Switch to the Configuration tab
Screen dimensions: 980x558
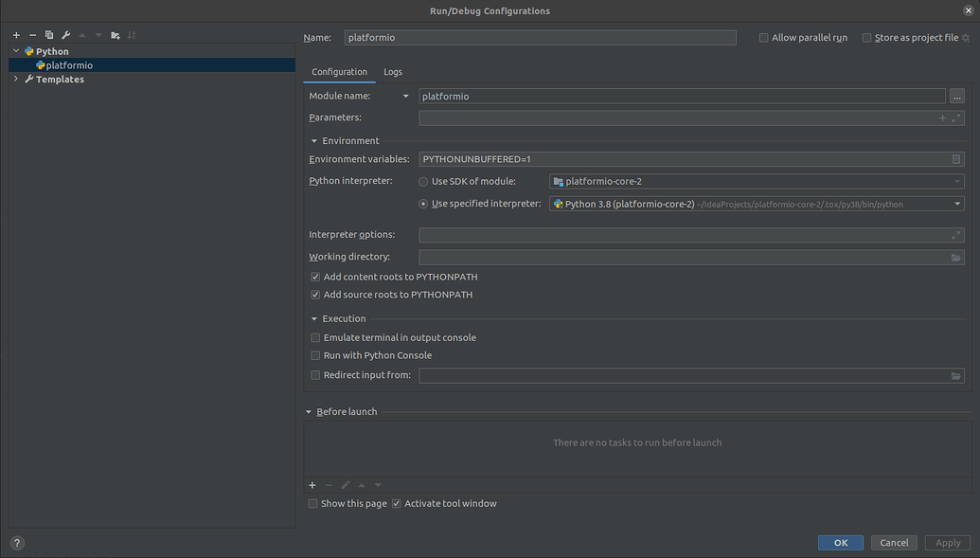[339, 72]
